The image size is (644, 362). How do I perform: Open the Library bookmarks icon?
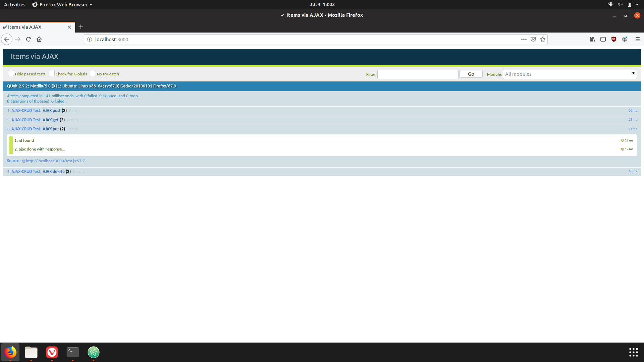592,39
